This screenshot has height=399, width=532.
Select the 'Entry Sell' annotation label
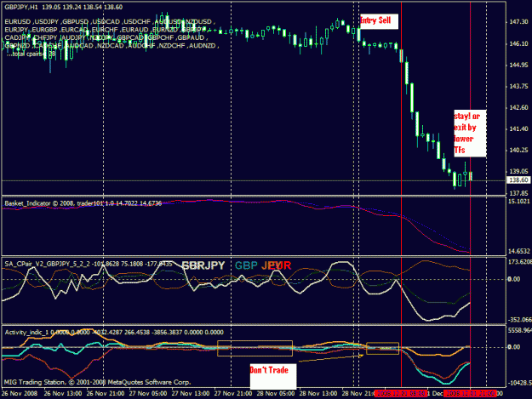(378, 21)
